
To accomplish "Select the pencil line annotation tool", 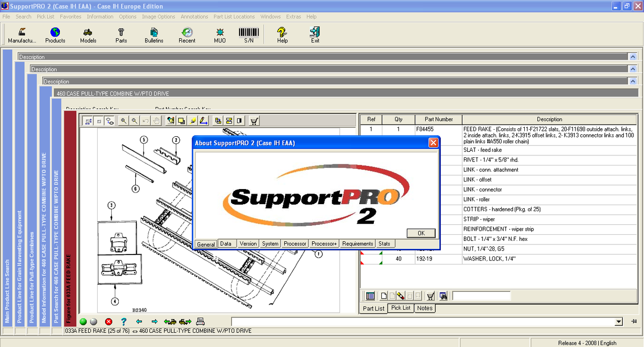I will pyautogui.click(x=204, y=121).
